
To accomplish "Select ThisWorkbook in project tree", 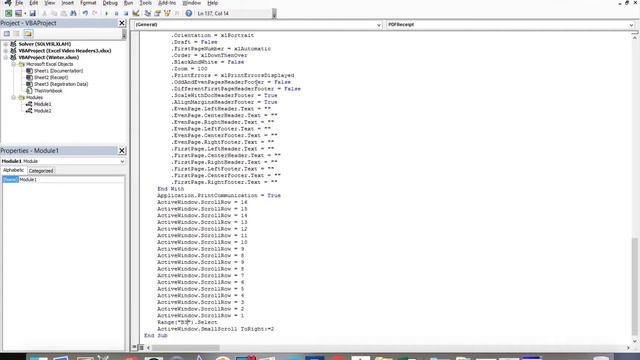I will point(48,91).
